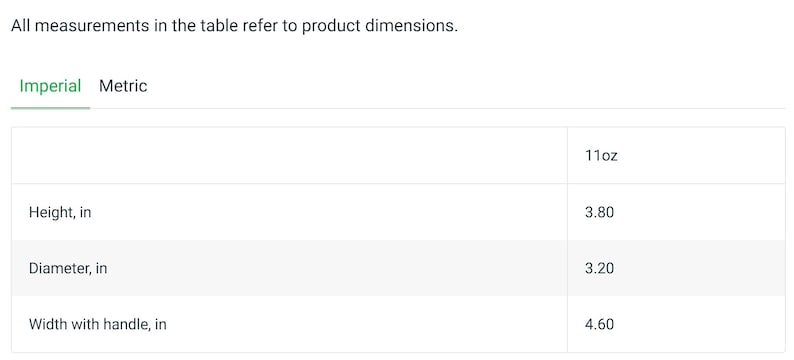Click the green underline beneath Imperial

[50, 108]
